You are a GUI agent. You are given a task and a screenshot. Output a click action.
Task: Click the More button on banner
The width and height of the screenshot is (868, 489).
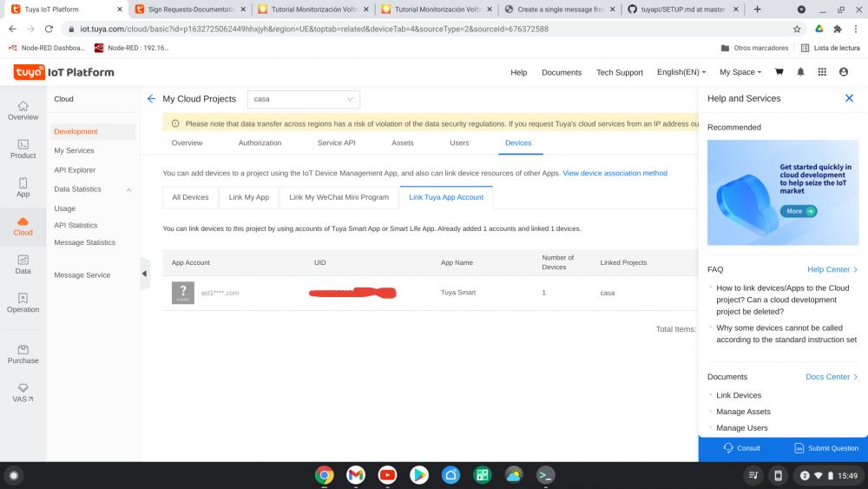799,211
